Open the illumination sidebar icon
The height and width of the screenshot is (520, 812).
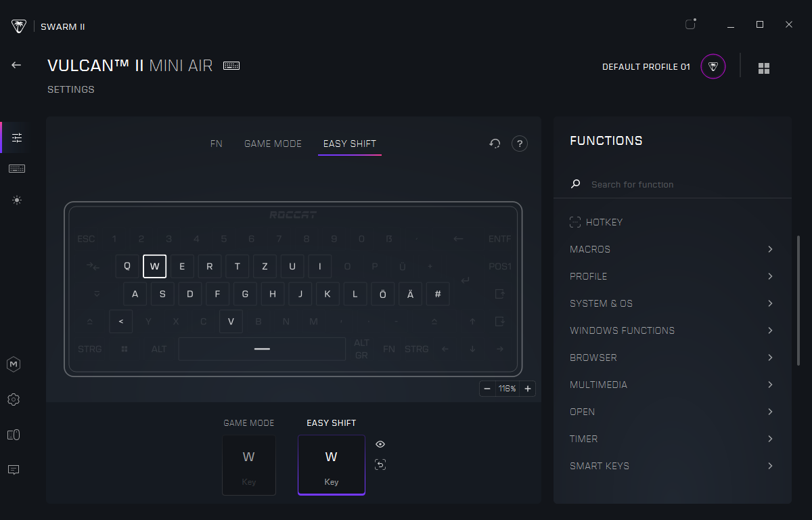click(17, 200)
